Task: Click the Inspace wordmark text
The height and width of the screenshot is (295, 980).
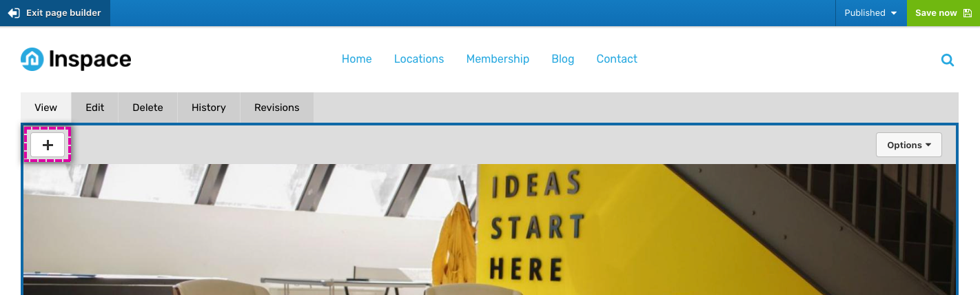Action: (x=90, y=60)
